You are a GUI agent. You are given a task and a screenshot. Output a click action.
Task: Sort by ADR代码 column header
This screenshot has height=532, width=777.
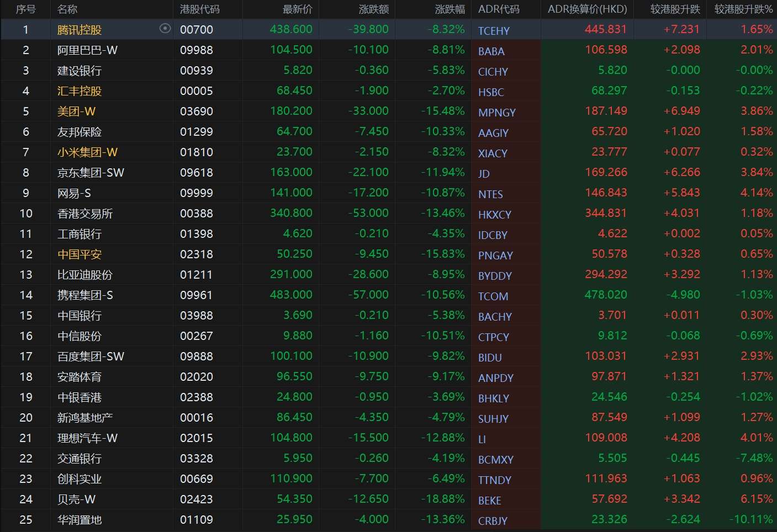(499, 9)
